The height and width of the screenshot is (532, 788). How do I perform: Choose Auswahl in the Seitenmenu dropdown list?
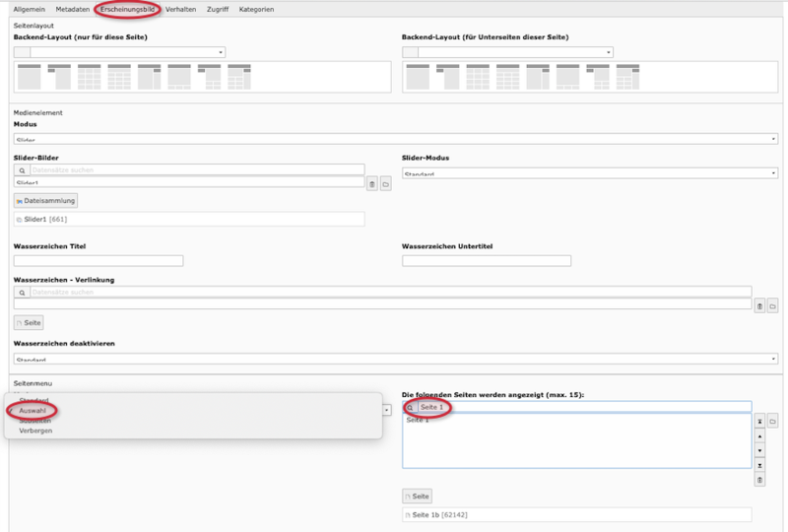point(33,410)
